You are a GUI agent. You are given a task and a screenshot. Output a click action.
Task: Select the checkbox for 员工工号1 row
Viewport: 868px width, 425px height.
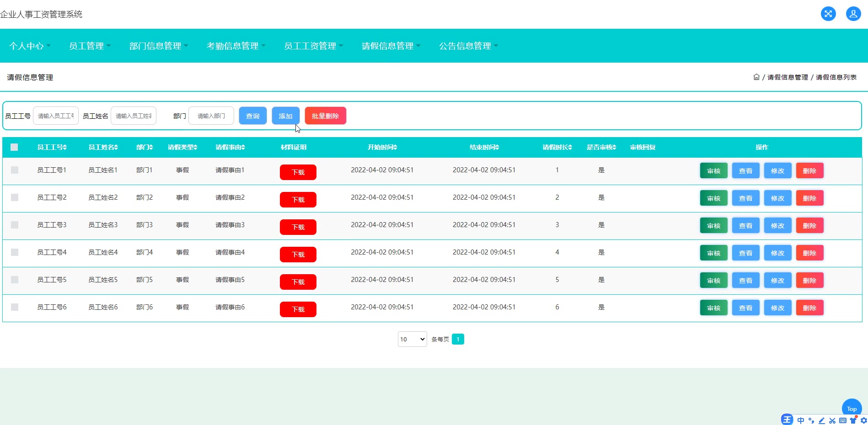[x=15, y=170]
